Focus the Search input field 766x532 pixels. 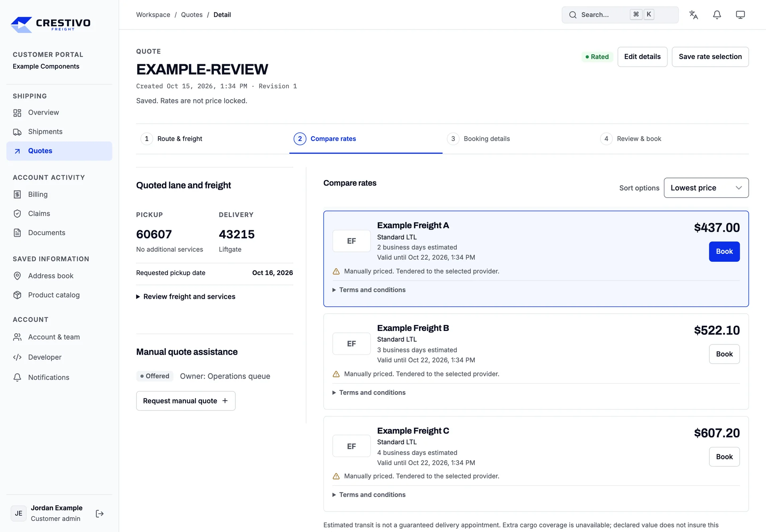[x=620, y=15]
